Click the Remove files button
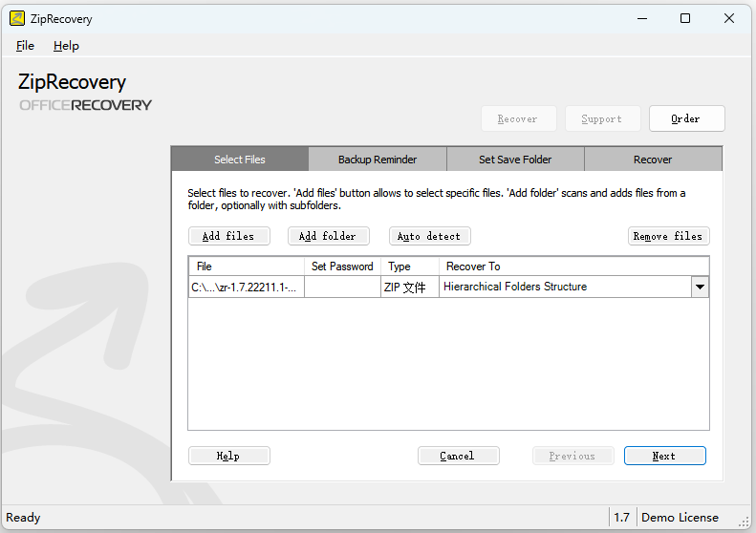This screenshot has height=533, width=756. 669,236
